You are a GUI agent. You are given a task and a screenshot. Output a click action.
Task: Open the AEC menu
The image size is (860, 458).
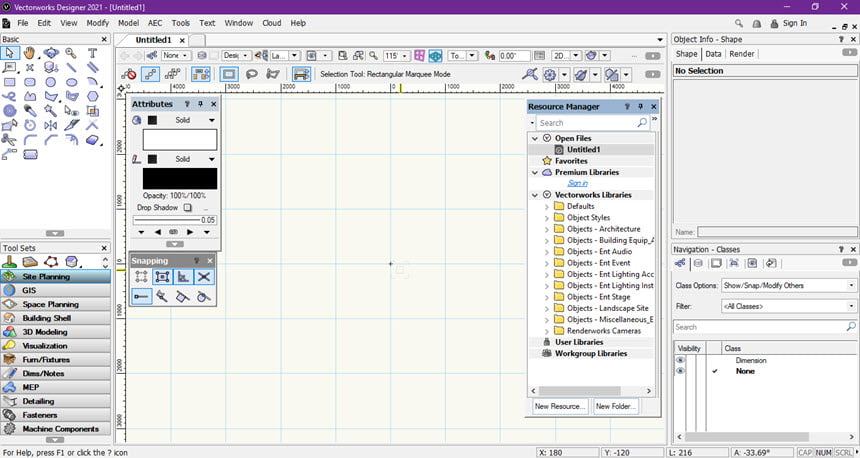[155, 23]
